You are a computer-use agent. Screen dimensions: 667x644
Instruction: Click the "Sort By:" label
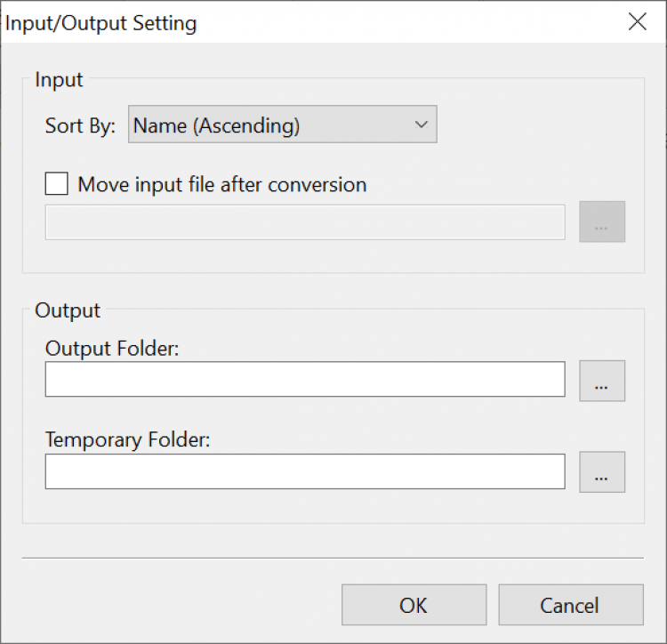coord(80,126)
